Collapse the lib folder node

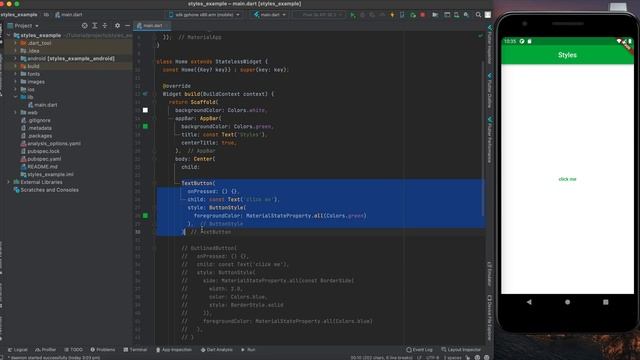16,97
